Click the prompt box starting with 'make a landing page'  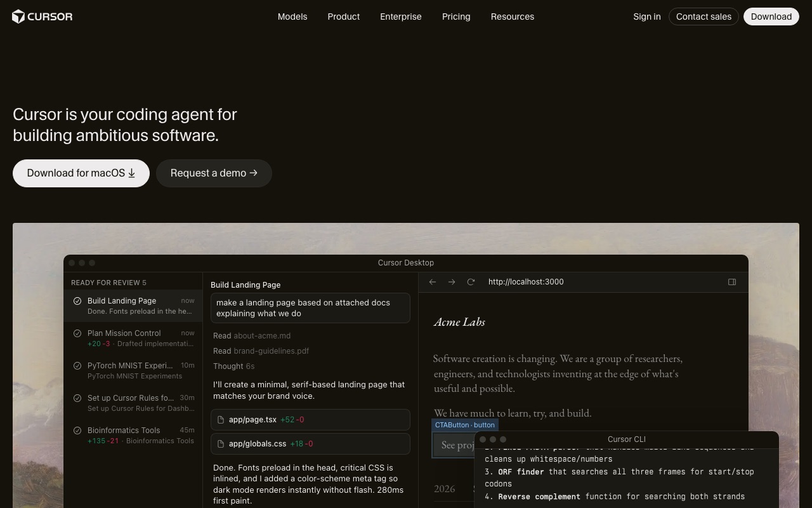pyautogui.click(x=310, y=308)
